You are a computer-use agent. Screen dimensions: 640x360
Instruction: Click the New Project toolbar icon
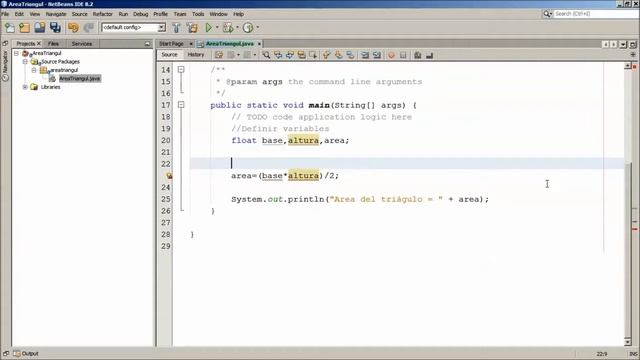click(x=24, y=27)
